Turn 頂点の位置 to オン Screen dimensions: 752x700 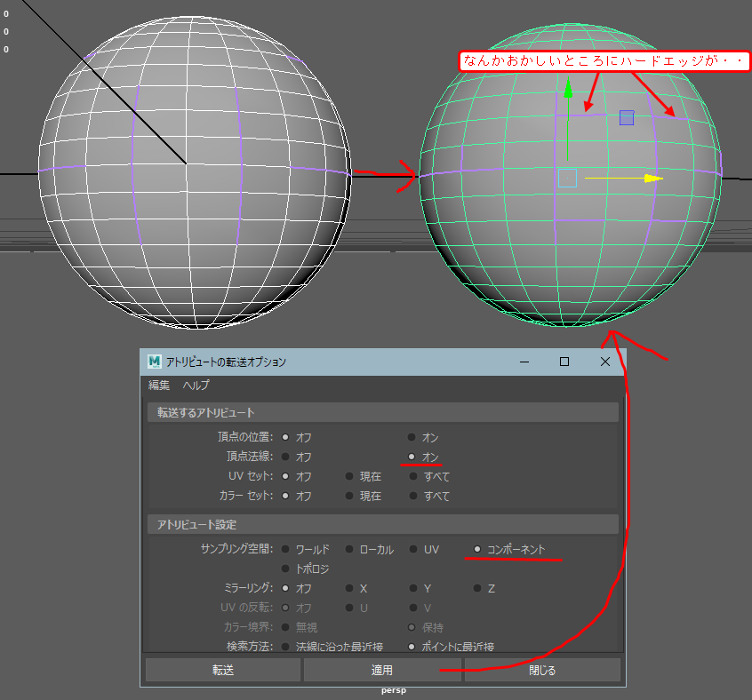409,437
